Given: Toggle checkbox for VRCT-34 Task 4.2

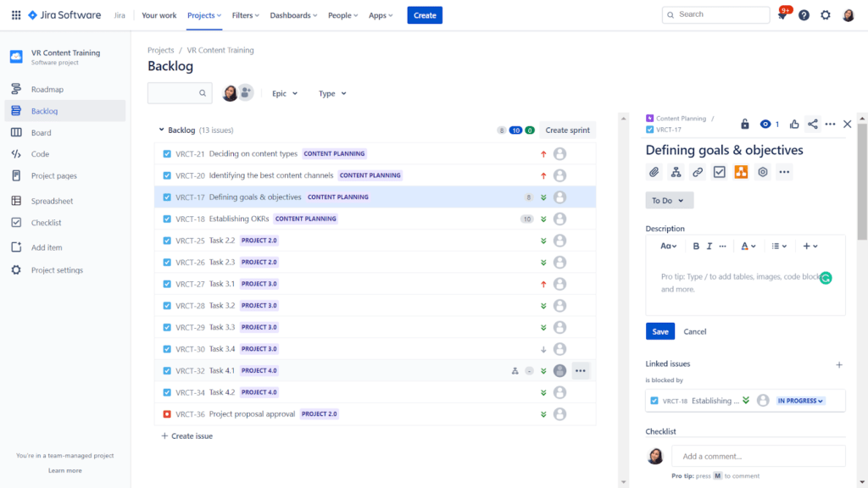Looking at the screenshot, I should pos(167,392).
